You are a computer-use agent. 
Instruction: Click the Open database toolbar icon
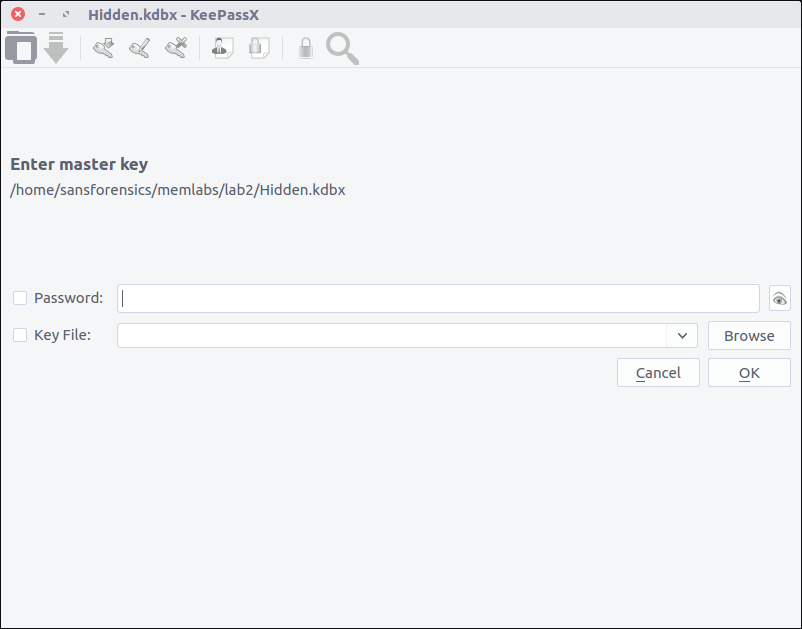click(x=21, y=48)
